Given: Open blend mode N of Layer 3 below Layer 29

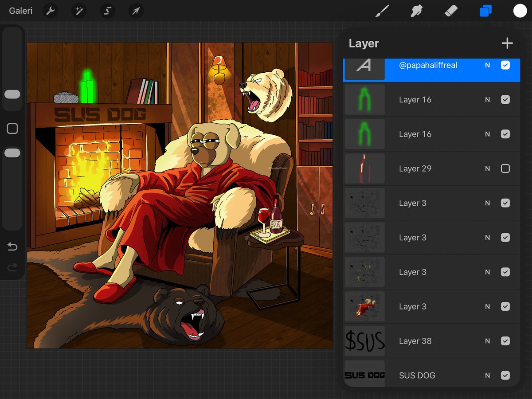Looking at the screenshot, I should coord(488,203).
